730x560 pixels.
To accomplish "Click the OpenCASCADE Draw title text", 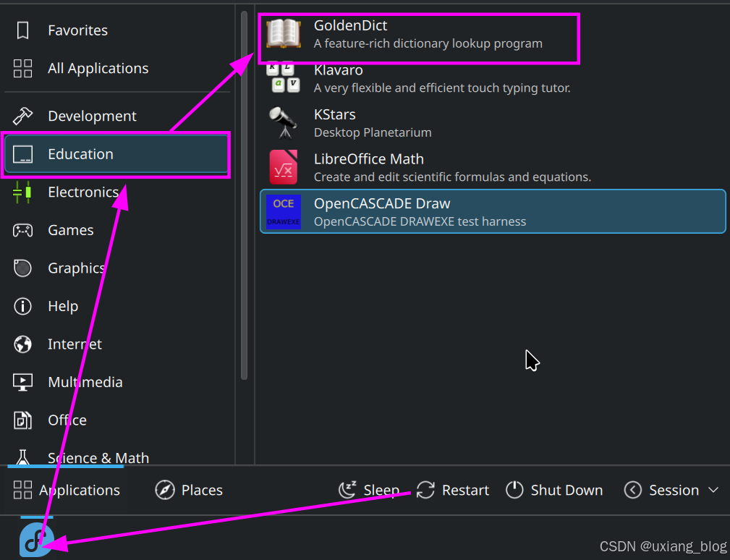I will [x=382, y=204].
